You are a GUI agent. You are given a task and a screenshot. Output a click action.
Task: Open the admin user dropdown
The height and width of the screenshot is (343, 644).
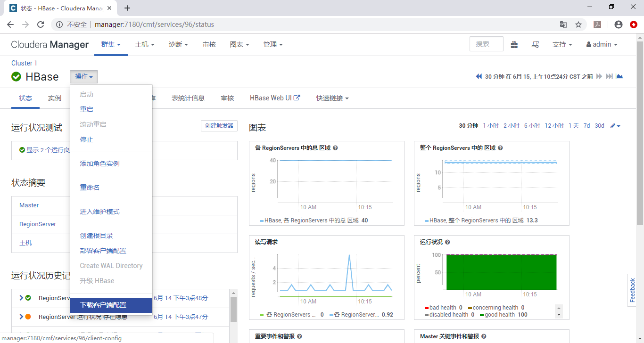[x=602, y=44]
